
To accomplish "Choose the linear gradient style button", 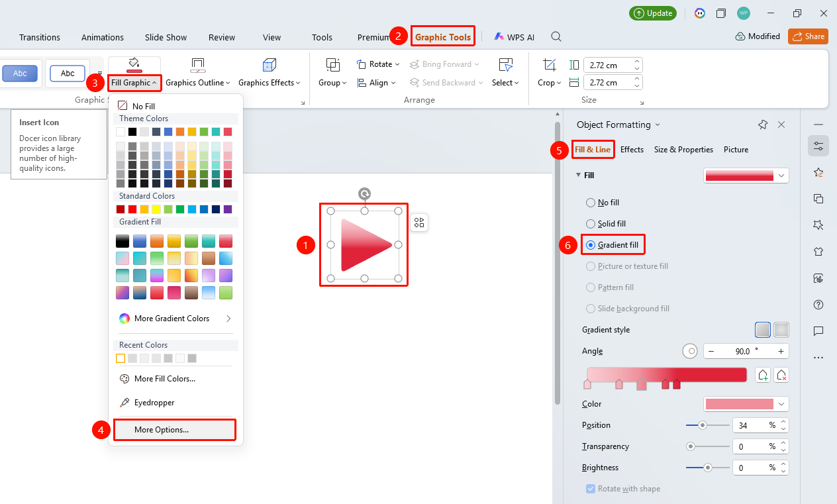I will (x=763, y=330).
